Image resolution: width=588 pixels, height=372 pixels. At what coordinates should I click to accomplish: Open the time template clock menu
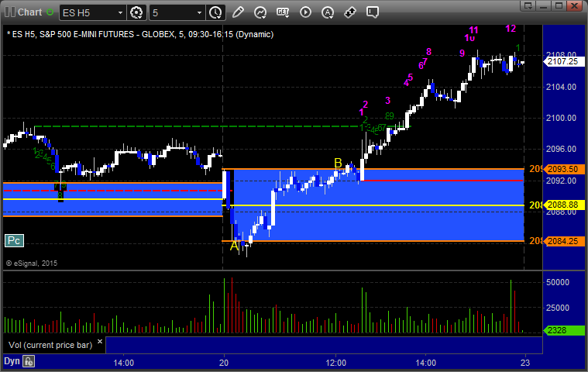(215, 12)
